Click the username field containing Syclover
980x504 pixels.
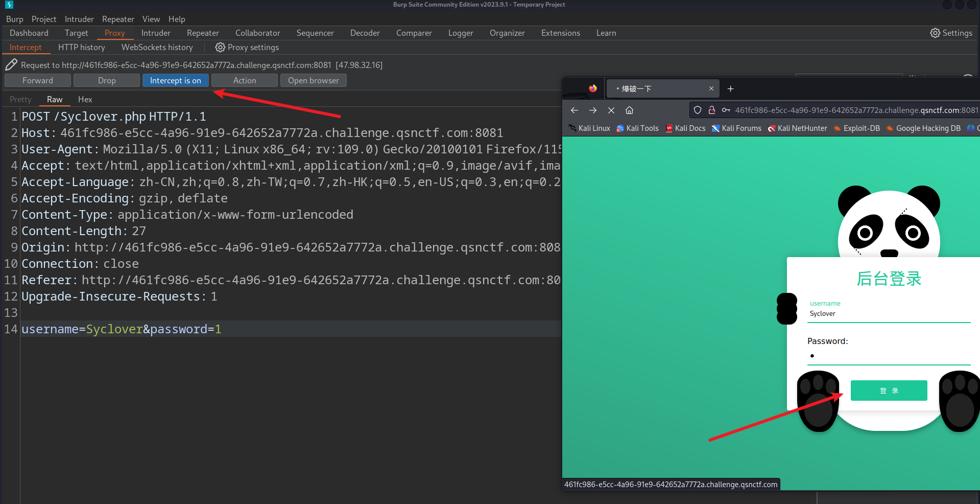point(889,314)
